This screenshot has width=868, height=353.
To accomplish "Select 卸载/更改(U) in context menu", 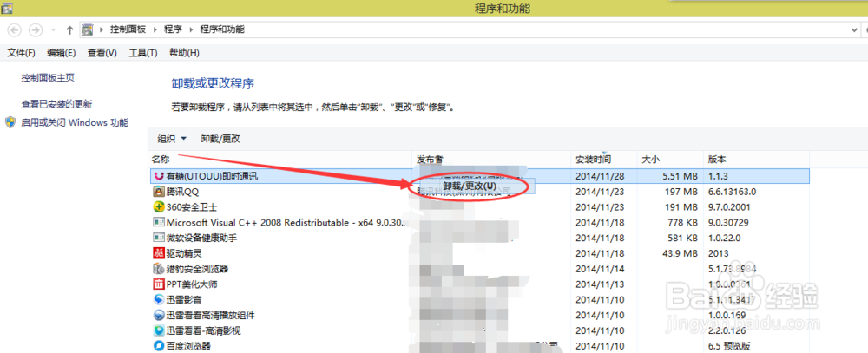I will pyautogui.click(x=470, y=186).
